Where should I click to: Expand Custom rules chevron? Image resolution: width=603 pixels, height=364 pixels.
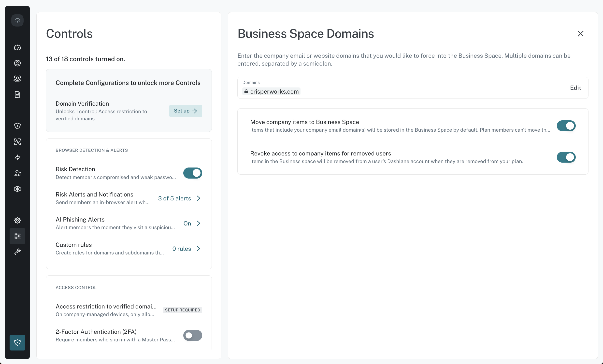(199, 249)
